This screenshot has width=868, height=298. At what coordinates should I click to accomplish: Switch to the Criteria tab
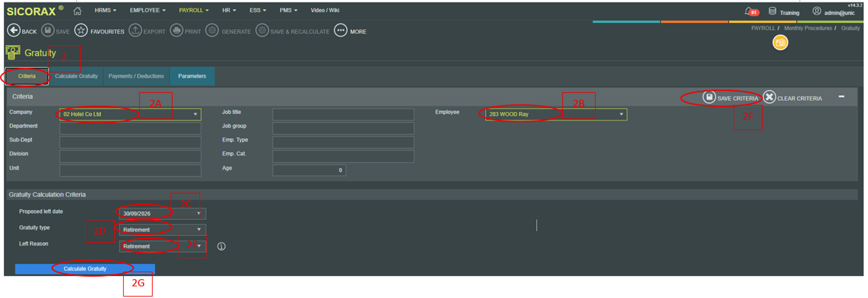pos(27,76)
